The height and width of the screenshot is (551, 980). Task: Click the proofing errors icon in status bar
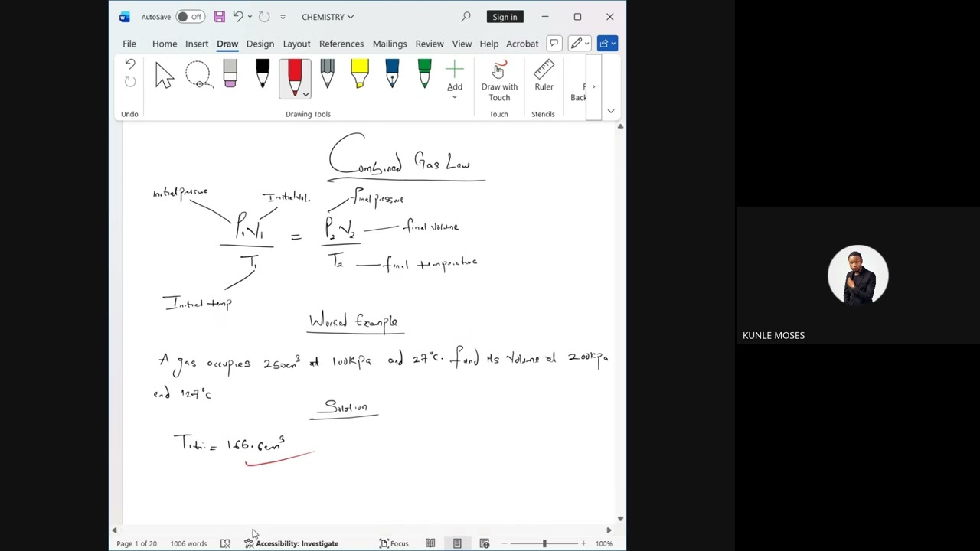coord(225,543)
